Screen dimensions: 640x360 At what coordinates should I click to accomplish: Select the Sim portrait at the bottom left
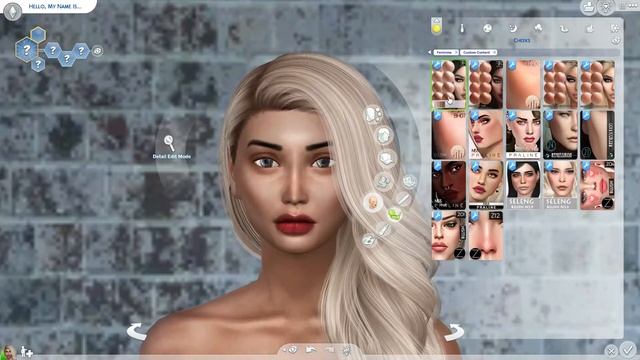point(8,352)
